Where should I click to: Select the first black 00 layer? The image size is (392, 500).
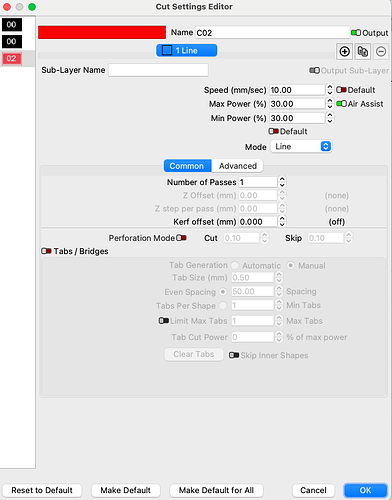pyautogui.click(x=12, y=25)
